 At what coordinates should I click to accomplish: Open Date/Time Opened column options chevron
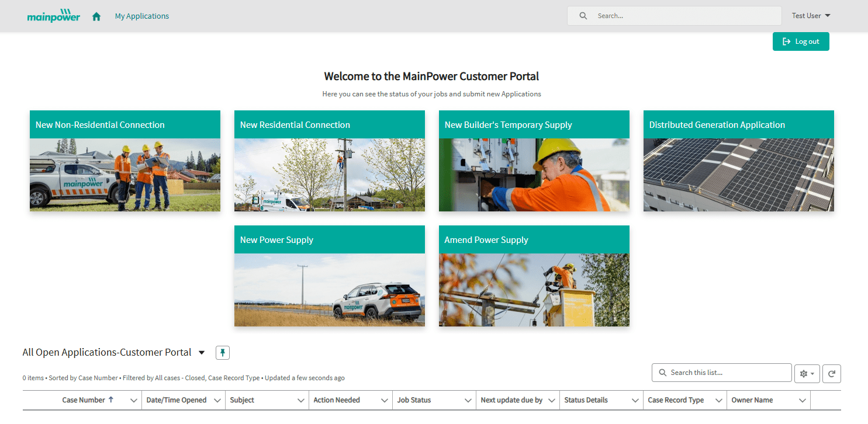pyautogui.click(x=217, y=400)
